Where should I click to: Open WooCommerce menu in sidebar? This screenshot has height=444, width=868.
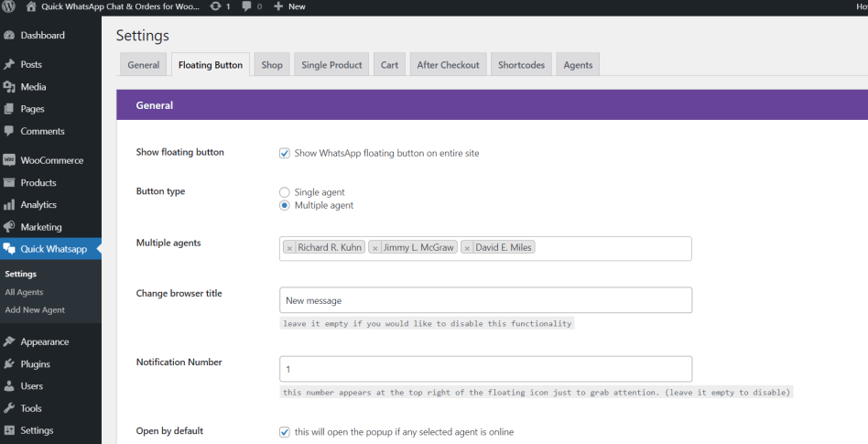point(51,160)
